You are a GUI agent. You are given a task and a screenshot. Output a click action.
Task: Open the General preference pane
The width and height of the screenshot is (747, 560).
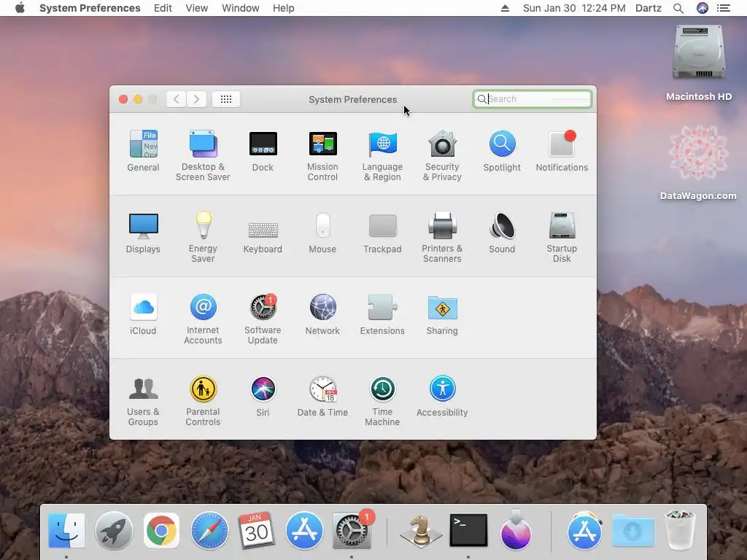(143, 150)
